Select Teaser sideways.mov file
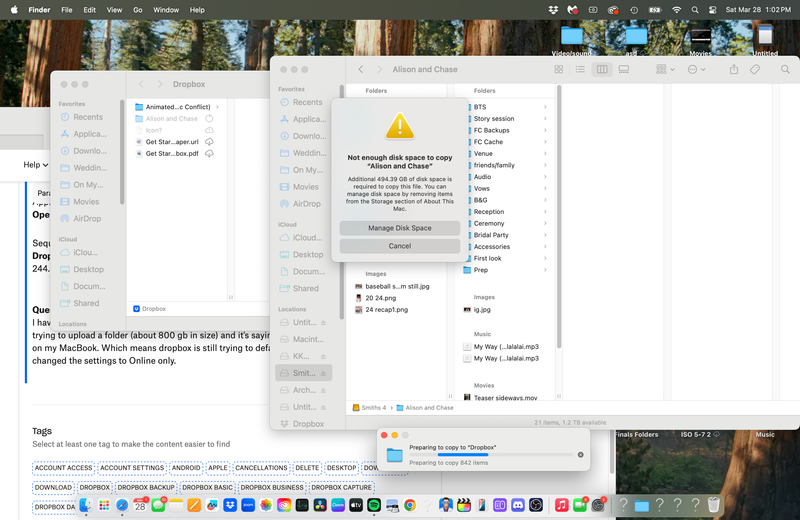The width and height of the screenshot is (800, 520). coord(505,397)
